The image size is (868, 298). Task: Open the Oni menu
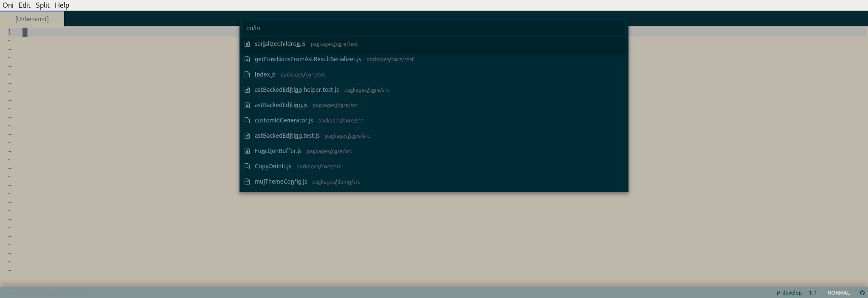[8, 5]
